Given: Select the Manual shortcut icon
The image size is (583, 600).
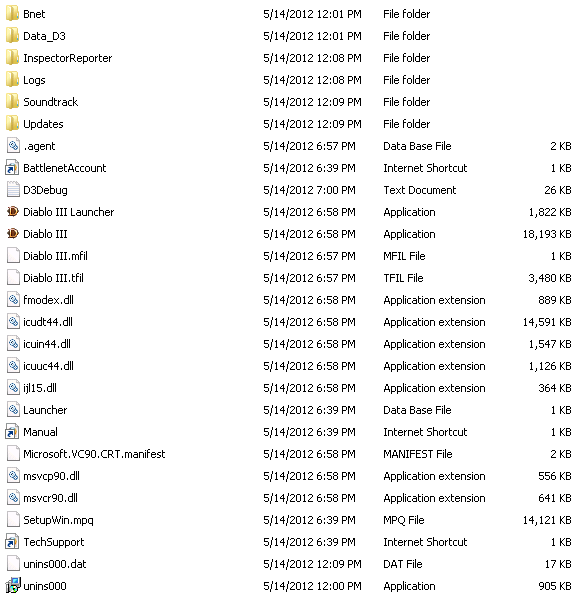Looking at the screenshot, I should click(13, 432).
